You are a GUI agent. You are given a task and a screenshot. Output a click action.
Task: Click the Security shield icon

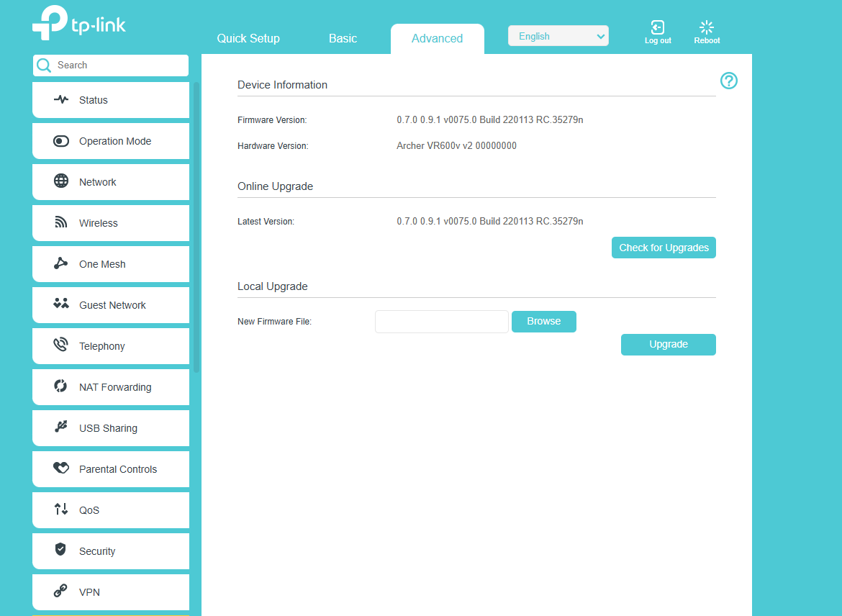61,550
